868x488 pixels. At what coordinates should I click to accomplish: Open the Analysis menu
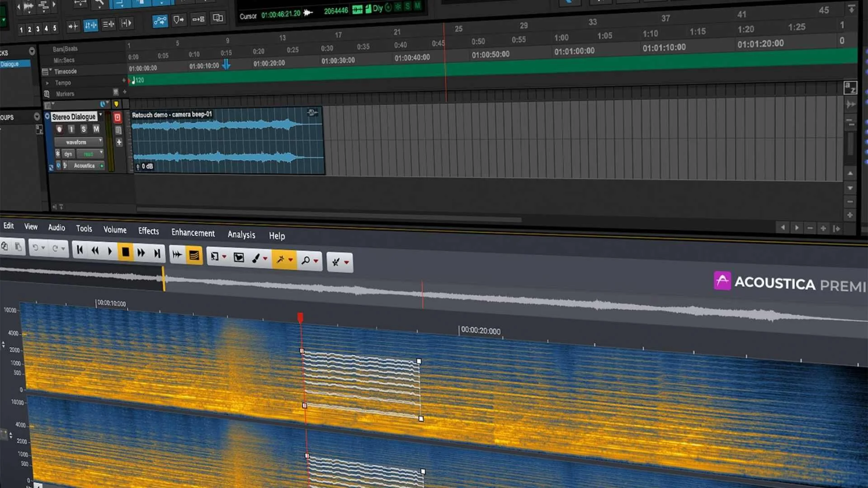(241, 235)
